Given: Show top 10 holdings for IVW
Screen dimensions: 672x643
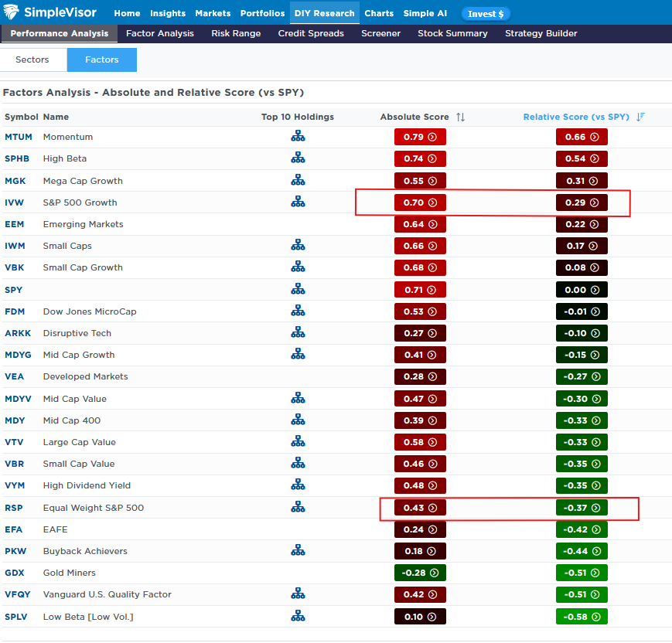Looking at the screenshot, I should 298,202.
